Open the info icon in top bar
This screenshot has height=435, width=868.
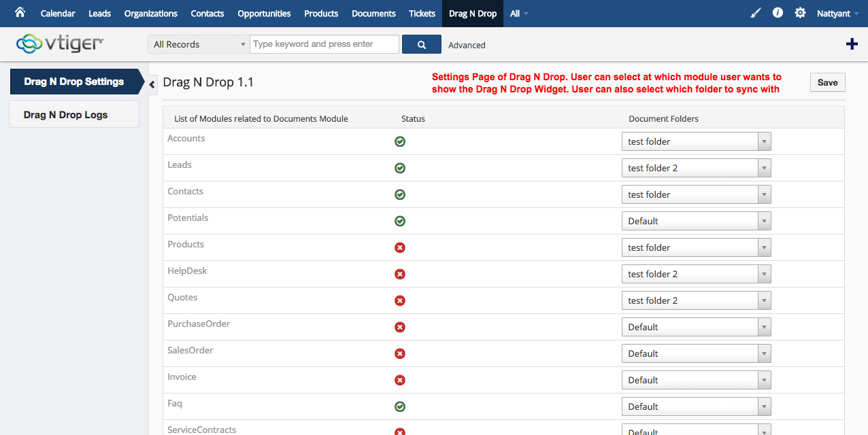coord(778,13)
